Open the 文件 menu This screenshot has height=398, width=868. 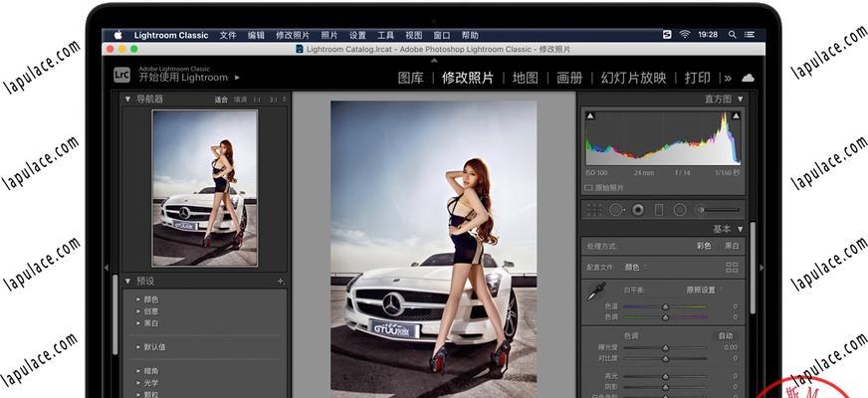click(228, 35)
